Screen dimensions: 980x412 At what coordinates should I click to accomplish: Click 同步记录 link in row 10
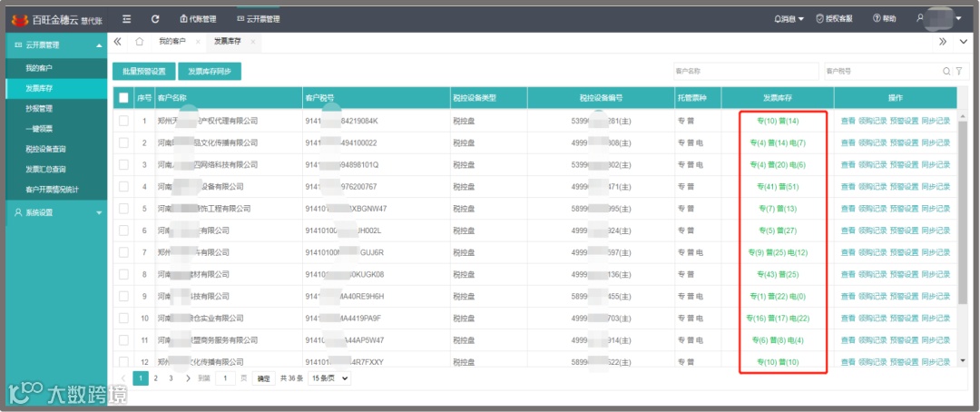tap(936, 319)
